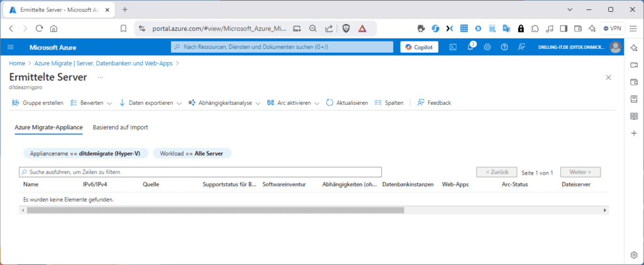Click the share icon in the address bar
The height and width of the screenshot is (265, 644).
[x=329, y=29]
